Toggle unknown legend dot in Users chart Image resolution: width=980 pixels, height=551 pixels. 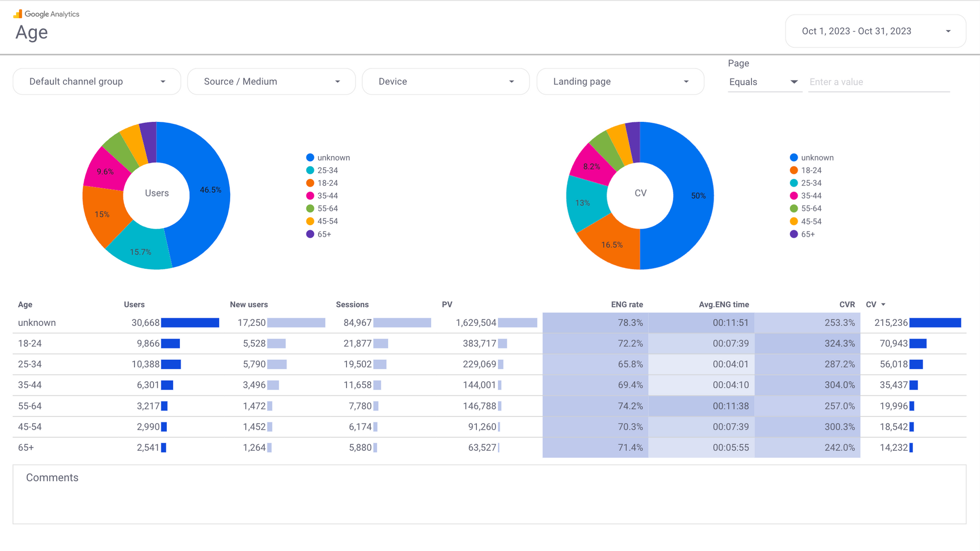310,158
